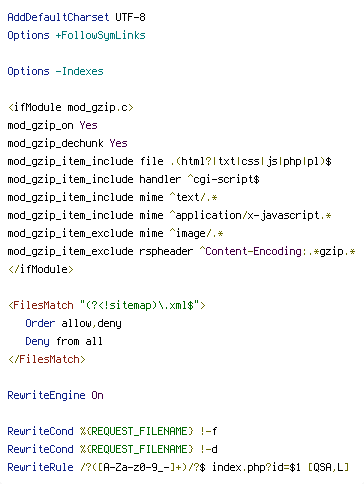Click the opening ifModule mod_gzip.c tag
Screen dimensions: 364x484
(71, 107)
